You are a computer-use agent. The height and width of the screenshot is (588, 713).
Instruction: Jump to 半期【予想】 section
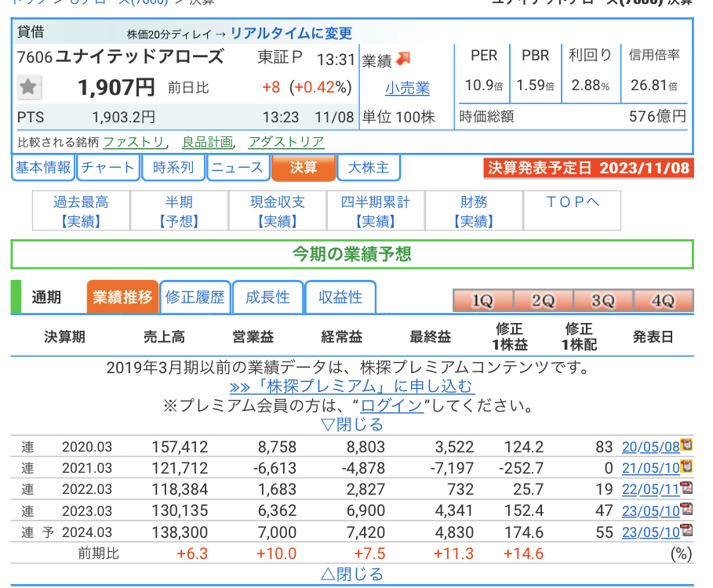[x=179, y=212]
